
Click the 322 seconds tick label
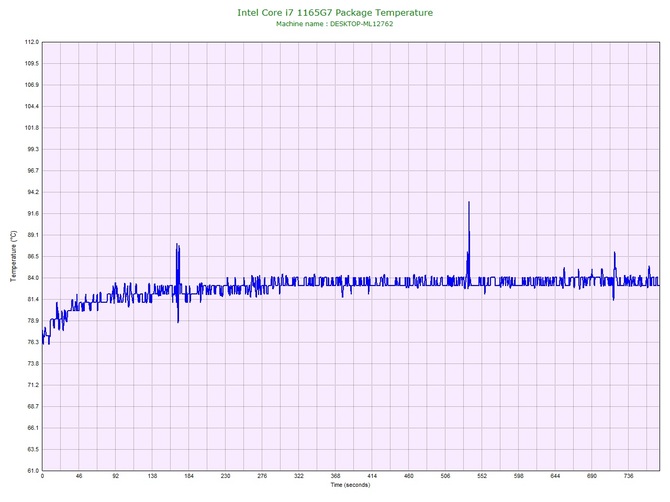(299, 476)
